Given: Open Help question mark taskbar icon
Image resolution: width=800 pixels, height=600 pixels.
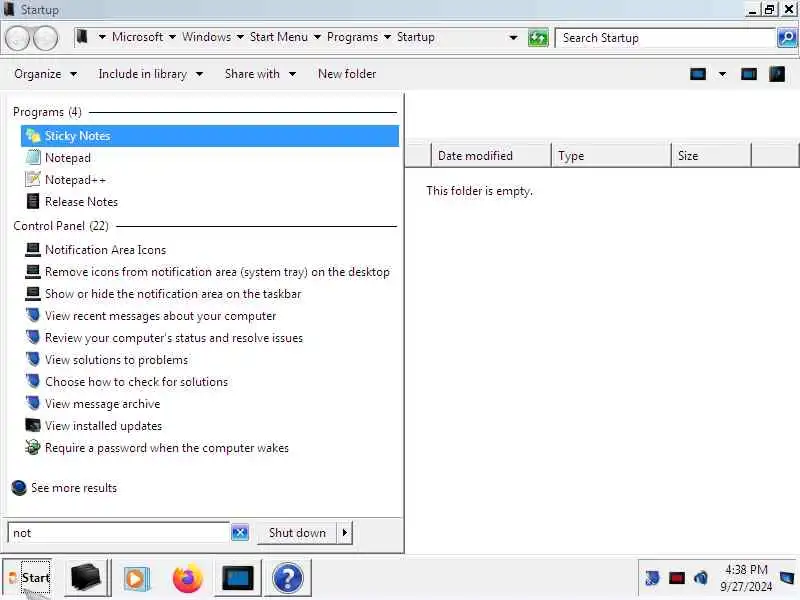Looking at the screenshot, I should pos(288,578).
